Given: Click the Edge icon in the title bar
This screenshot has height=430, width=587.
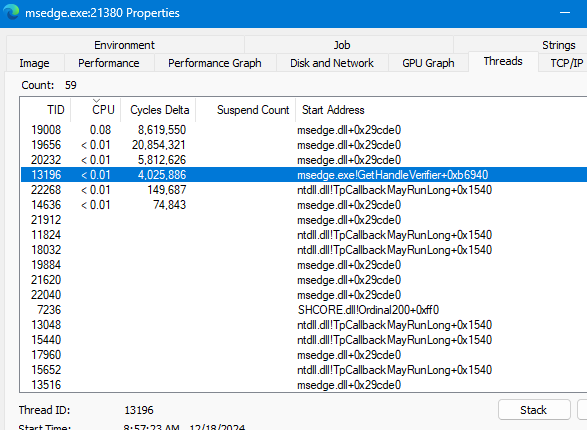Looking at the screenshot, I should (x=11, y=12).
